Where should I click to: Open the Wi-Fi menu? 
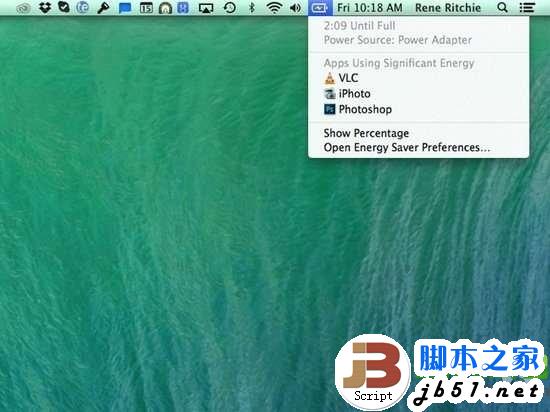point(274,8)
